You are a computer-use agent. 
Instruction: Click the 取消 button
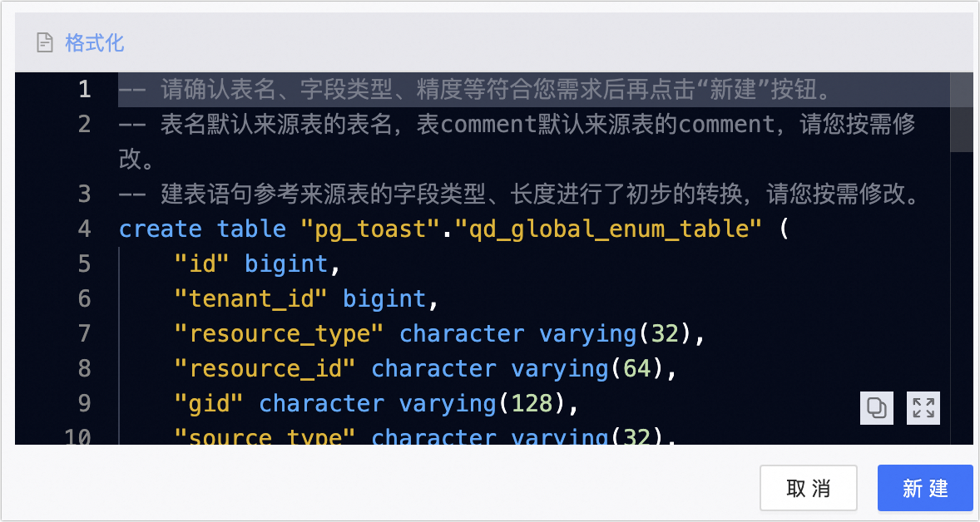point(808,488)
